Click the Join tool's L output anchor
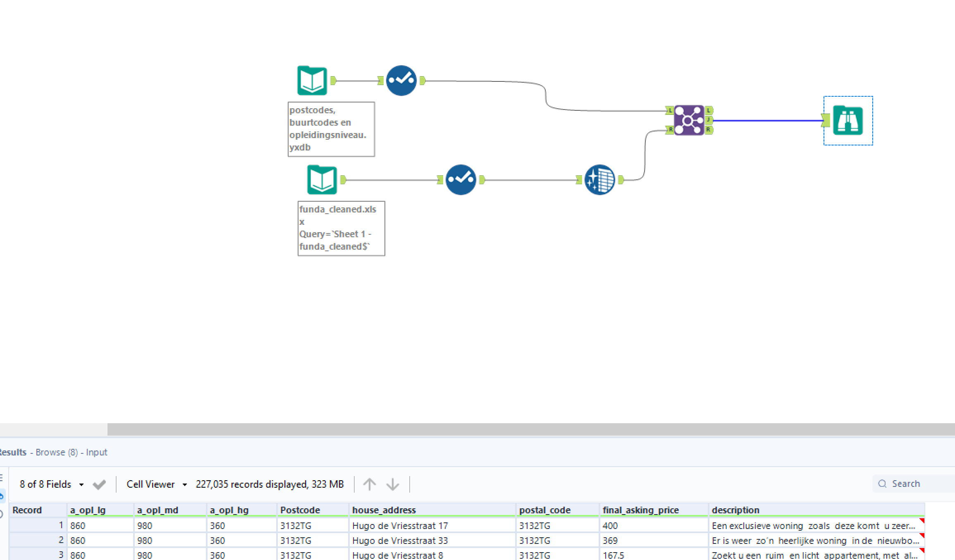This screenshot has height=560, width=955. (x=709, y=110)
